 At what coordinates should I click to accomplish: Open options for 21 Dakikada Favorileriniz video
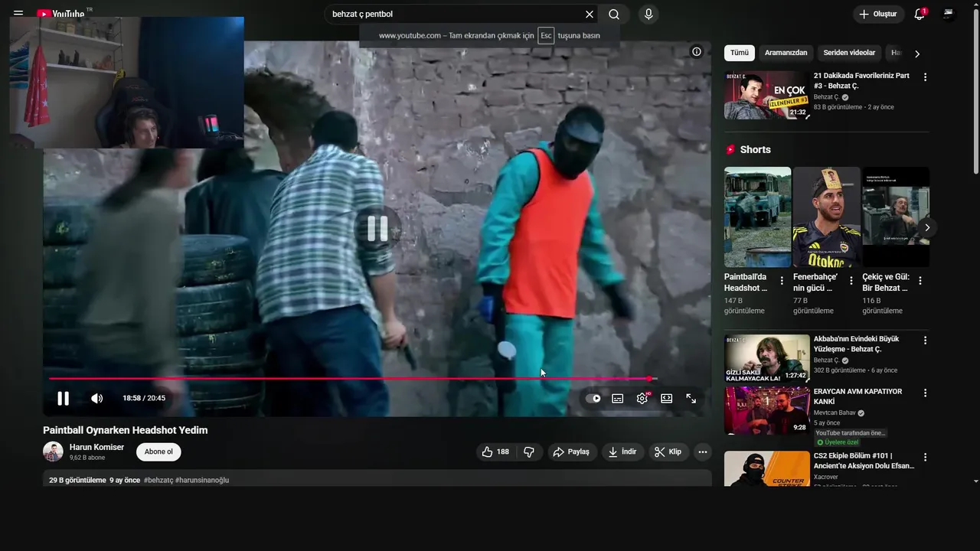(925, 77)
